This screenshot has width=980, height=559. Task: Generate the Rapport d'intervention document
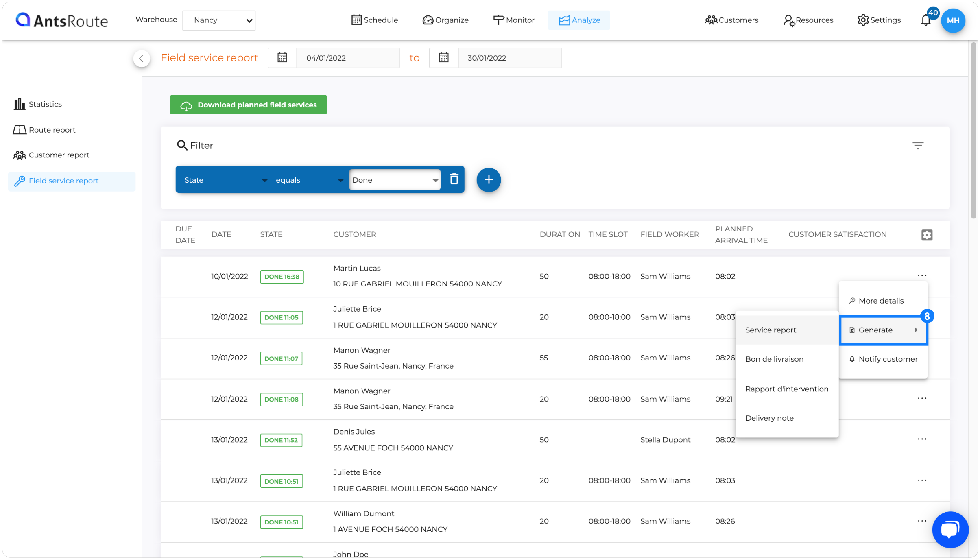pyautogui.click(x=787, y=389)
